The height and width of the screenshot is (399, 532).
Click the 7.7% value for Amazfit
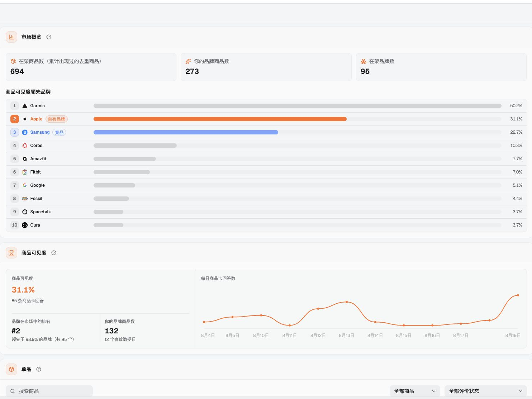(517, 159)
